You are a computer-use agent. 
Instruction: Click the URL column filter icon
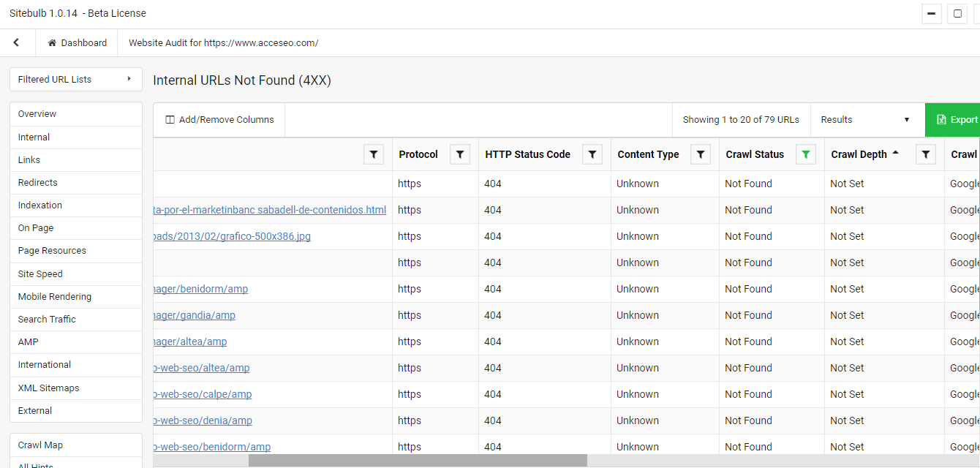point(374,154)
